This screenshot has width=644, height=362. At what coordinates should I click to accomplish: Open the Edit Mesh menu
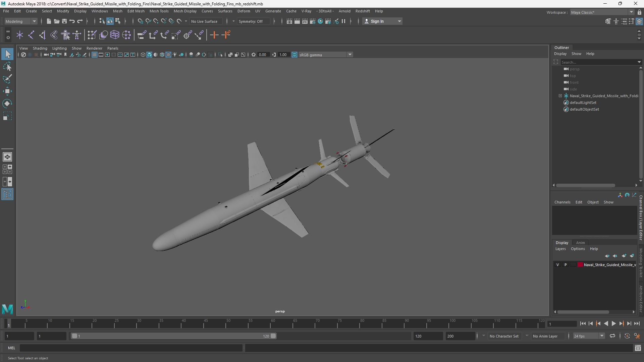pos(136,11)
